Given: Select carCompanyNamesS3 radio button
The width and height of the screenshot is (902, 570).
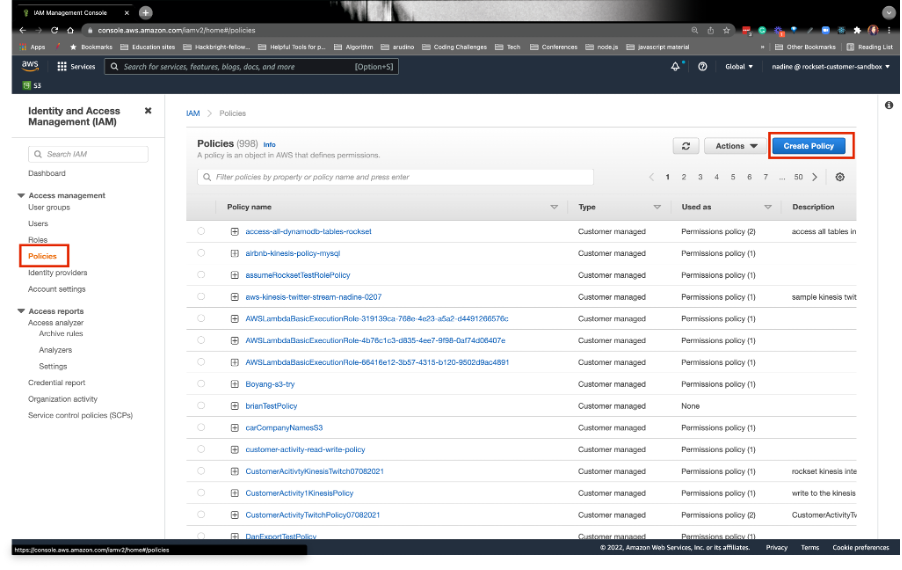Looking at the screenshot, I should (201, 427).
